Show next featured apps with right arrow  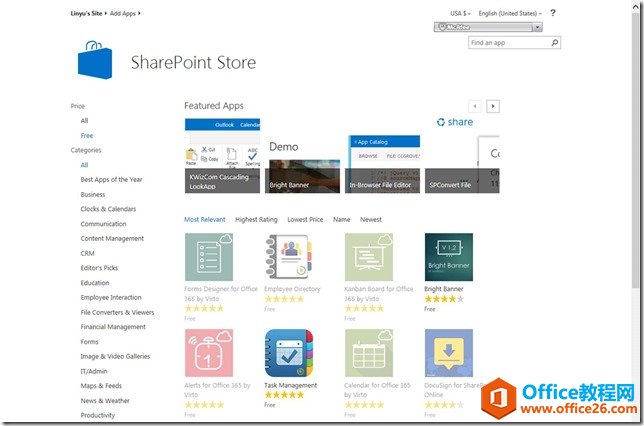point(493,106)
